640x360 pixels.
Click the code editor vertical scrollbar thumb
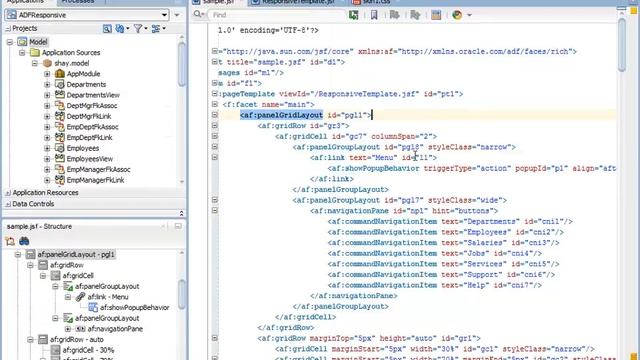click(622, 45)
